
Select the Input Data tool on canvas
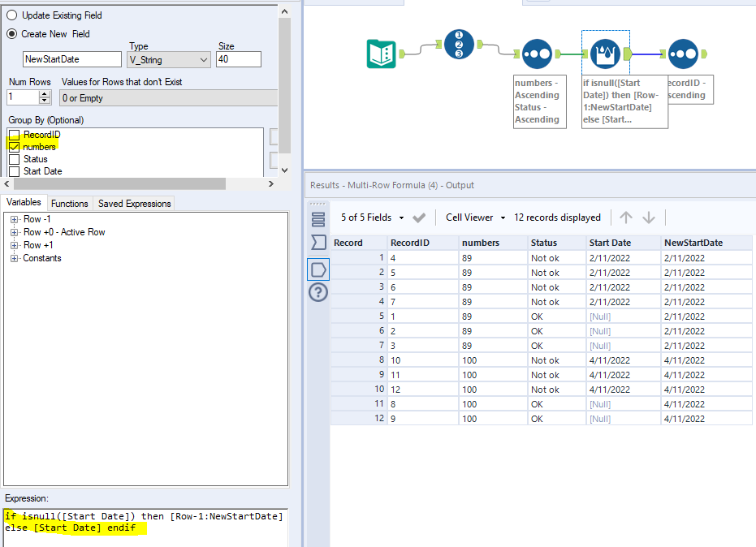381,54
